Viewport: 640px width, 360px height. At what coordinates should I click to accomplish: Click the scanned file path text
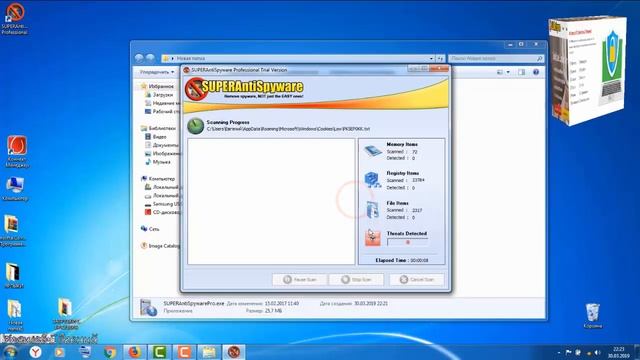pos(288,129)
